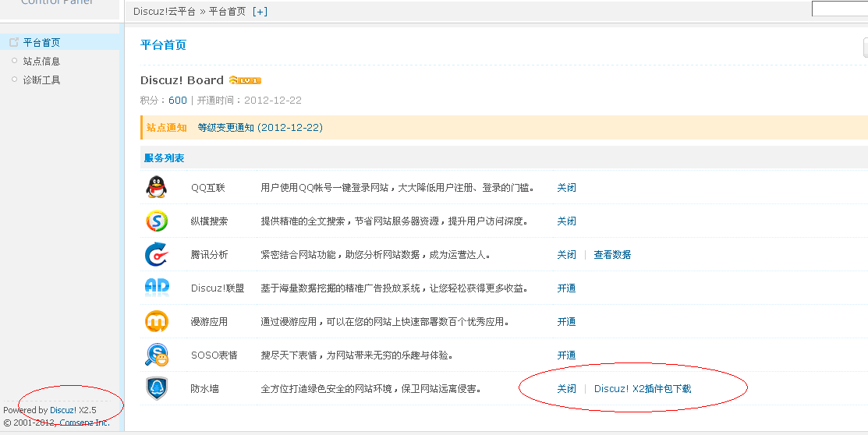Click the [+] link in breadcrumb

click(260, 12)
